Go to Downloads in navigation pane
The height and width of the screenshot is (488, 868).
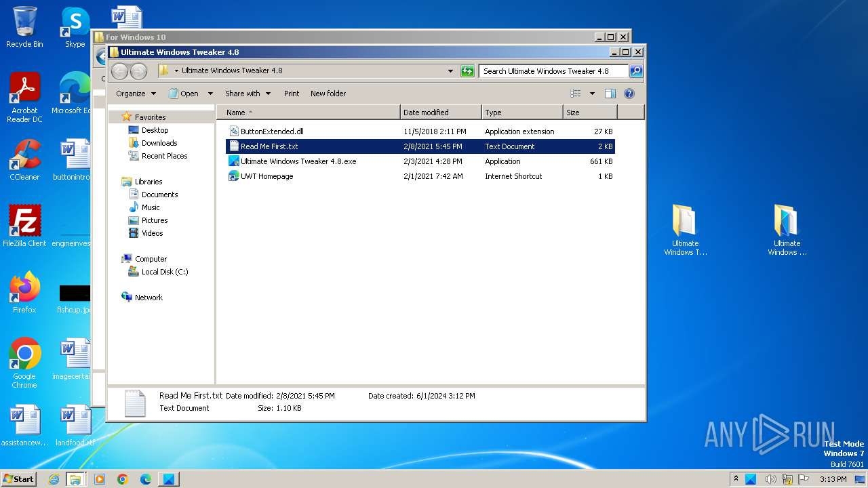click(x=159, y=143)
